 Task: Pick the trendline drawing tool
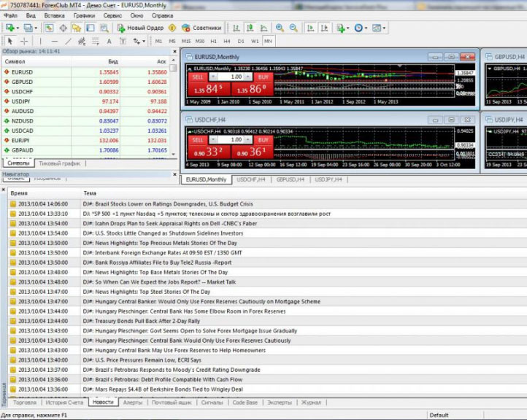[x=68, y=41]
